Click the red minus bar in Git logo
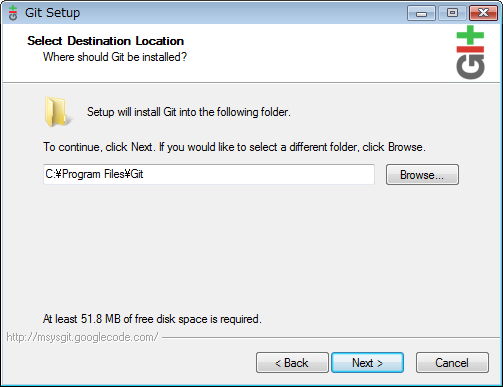Screen dimensions: 503x387 470,49
